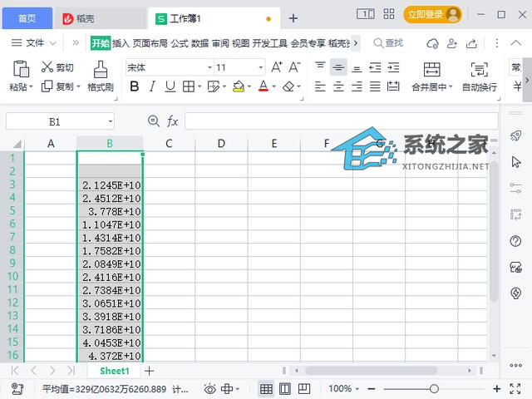Apply the red font color
The width and height of the screenshot is (532, 399).
tap(264, 86)
